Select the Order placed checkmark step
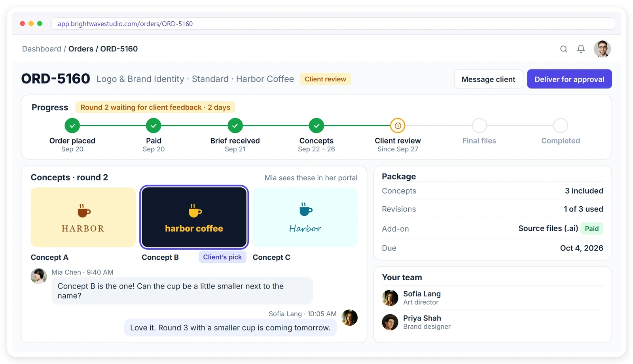The width and height of the screenshot is (633, 364). 72,126
